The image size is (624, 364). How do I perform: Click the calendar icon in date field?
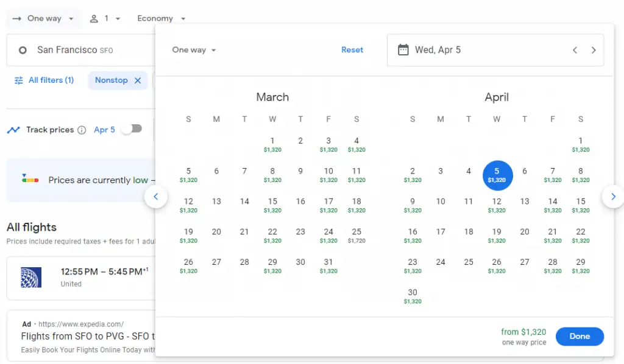tap(403, 50)
